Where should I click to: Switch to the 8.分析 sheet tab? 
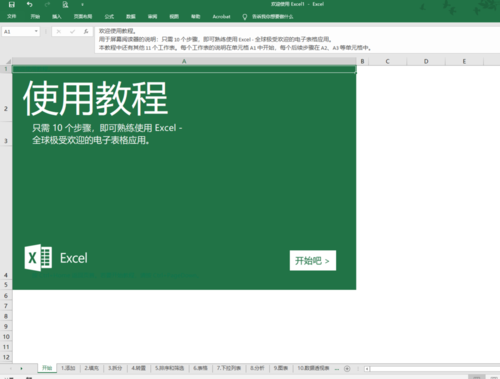pos(257,368)
